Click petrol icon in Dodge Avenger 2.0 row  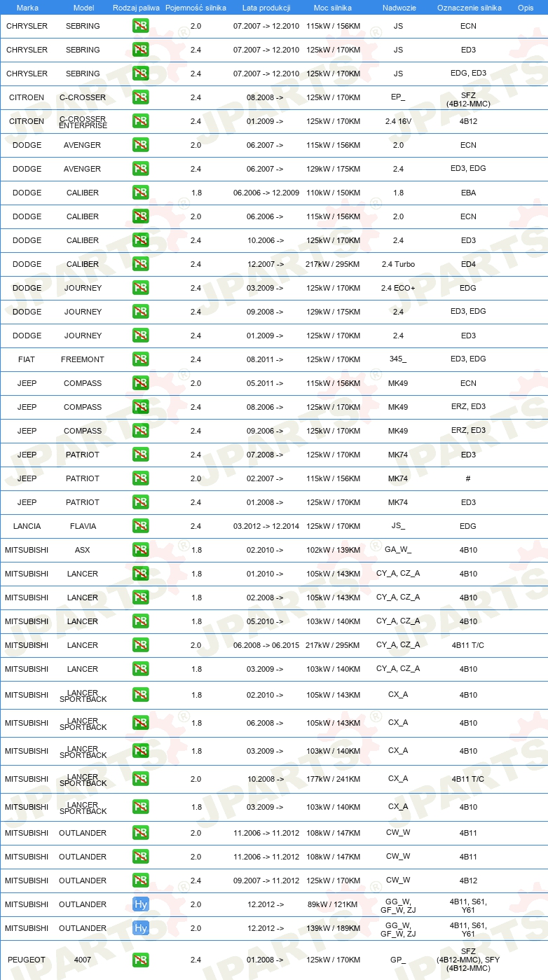(x=140, y=146)
